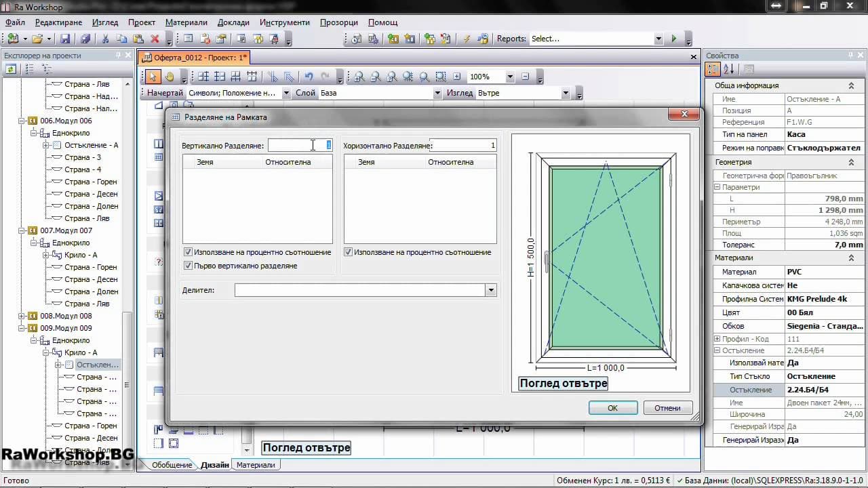Screen dimensions: 868x488
Task: Toggle percentage ratio checkbox under horizontal split
Action: [x=348, y=252]
